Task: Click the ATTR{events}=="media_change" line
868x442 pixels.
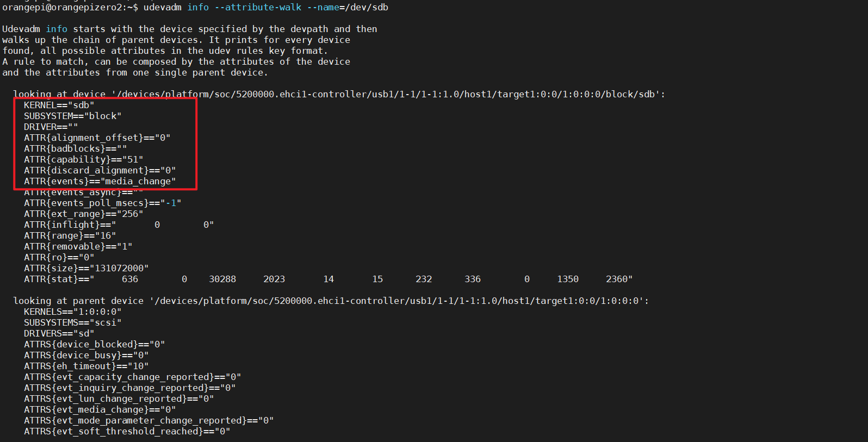Action: [100, 181]
